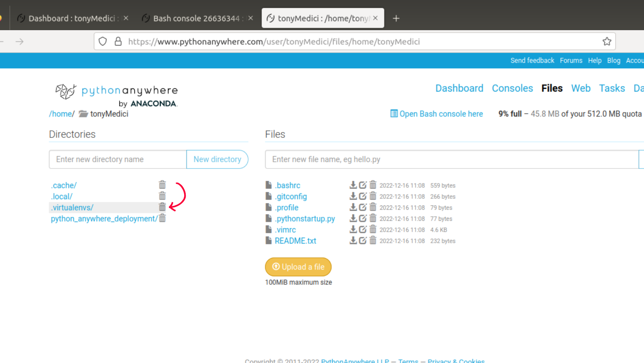Download the .vimrc file
Screen dimensions: 644x363
click(353, 229)
